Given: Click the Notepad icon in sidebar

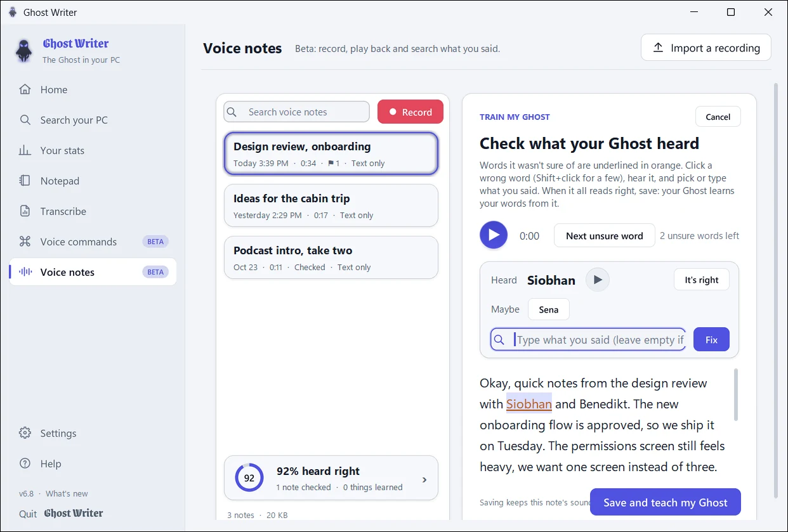Looking at the screenshot, I should pyautogui.click(x=25, y=181).
